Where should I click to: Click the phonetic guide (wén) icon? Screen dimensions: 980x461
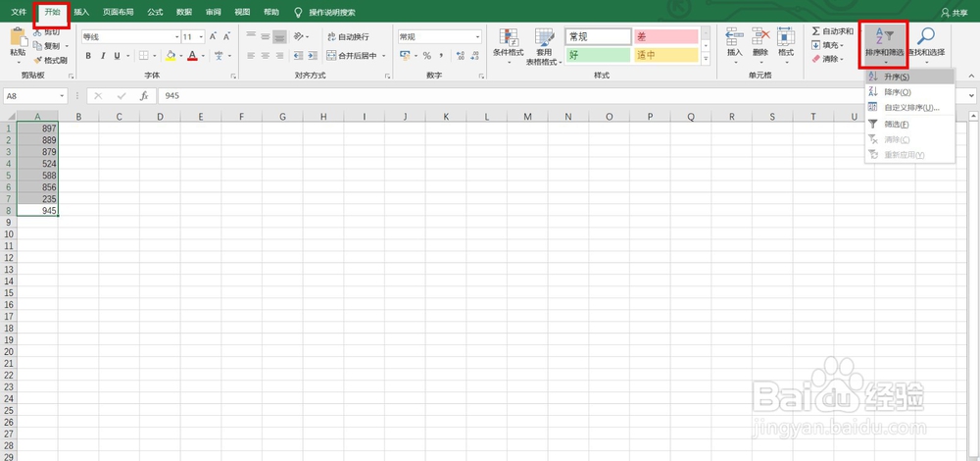pos(219,56)
